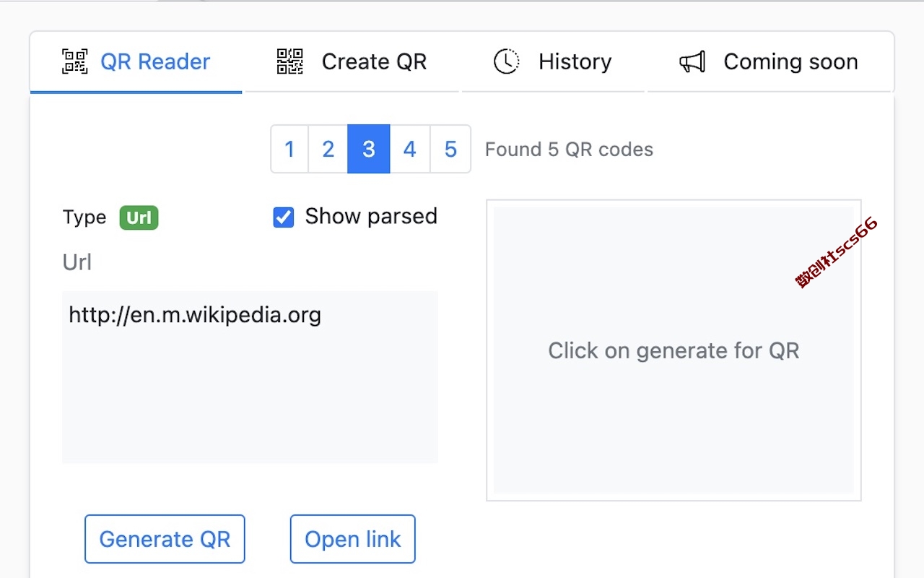The height and width of the screenshot is (578, 924).
Task: Switch to the Create QR tab
Action: pyautogui.click(x=374, y=61)
